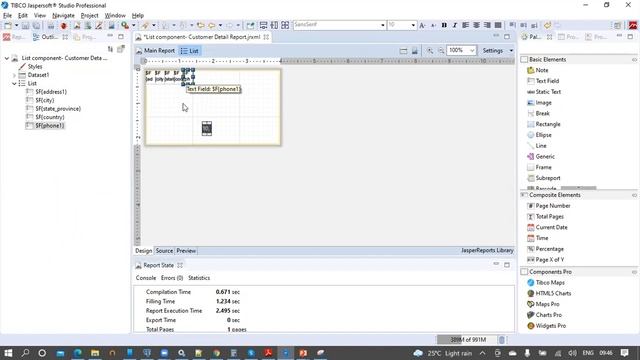Switch to the Source tab
This screenshot has height=360, width=640.
pyautogui.click(x=164, y=251)
